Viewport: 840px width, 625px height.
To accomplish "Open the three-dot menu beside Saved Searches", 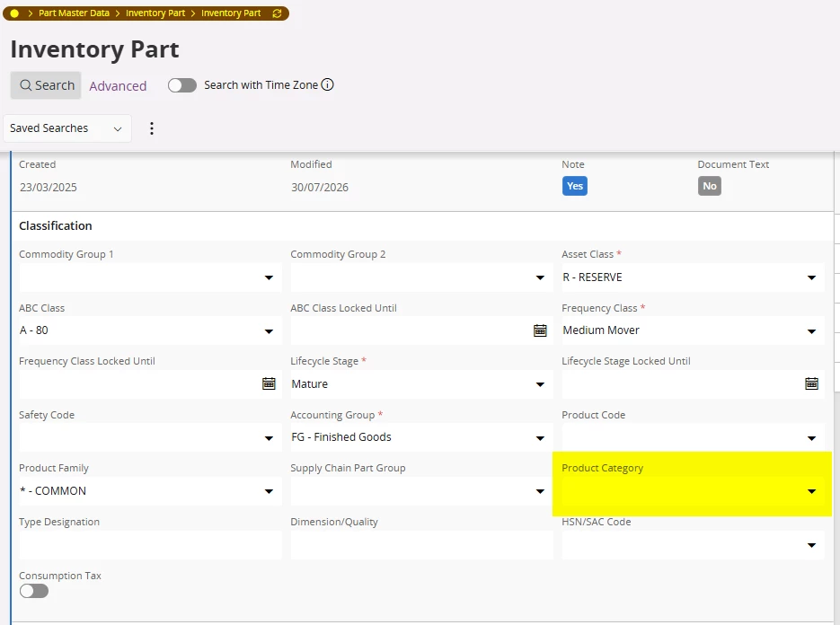I will 152,128.
